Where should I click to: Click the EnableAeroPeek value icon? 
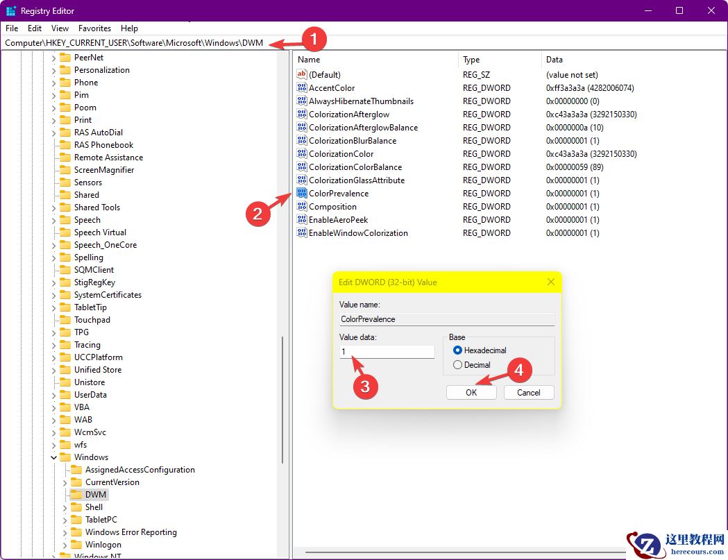(x=302, y=219)
